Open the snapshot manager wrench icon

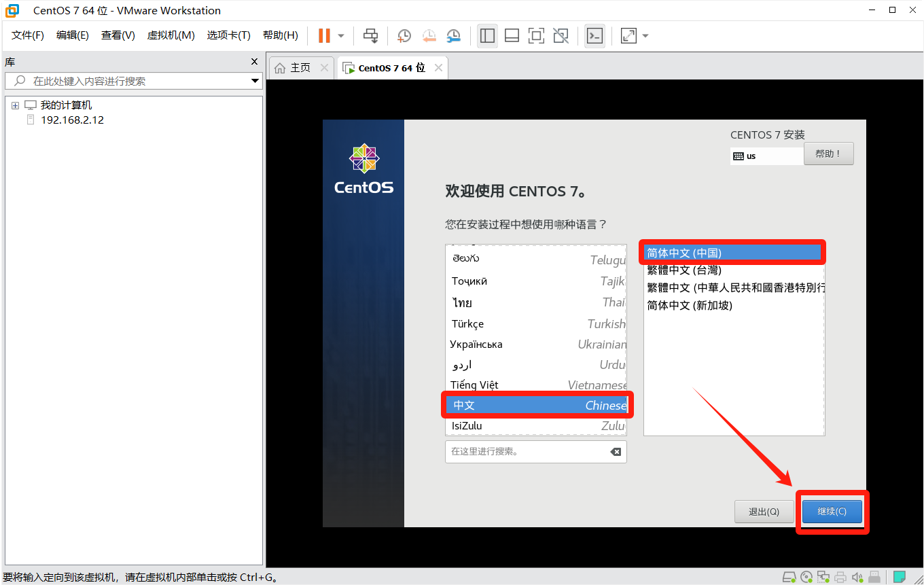[453, 35]
